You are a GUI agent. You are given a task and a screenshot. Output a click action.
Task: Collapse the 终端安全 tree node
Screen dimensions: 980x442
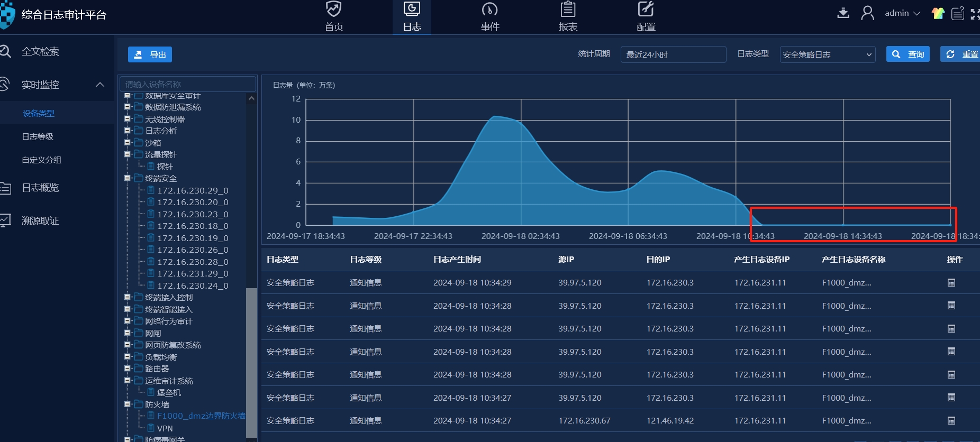tap(128, 178)
